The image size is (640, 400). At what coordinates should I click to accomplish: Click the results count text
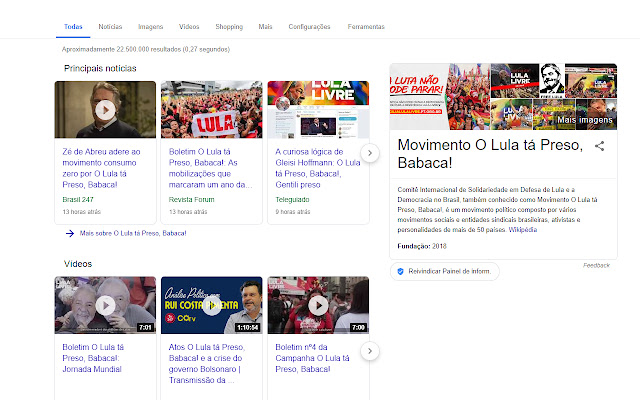click(146, 49)
